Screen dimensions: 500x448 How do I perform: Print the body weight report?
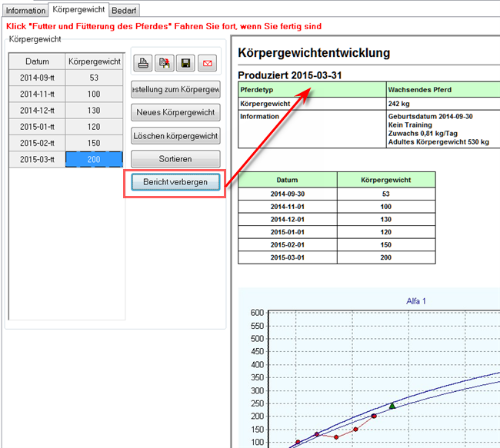(x=143, y=63)
